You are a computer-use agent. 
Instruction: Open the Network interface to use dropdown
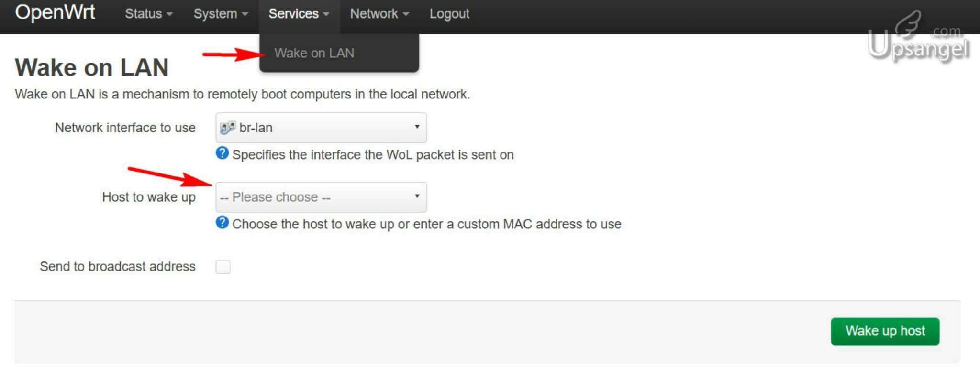pos(321,127)
